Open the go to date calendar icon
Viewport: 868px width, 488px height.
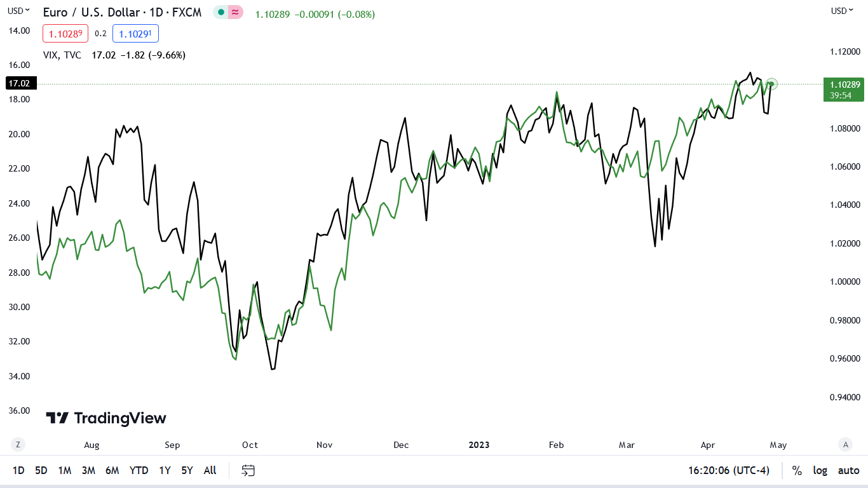coord(248,470)
